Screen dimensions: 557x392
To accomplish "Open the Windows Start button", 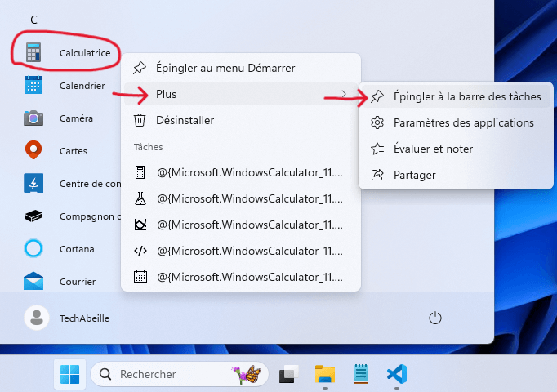I will pyautogui.click(x=70, y=374).
